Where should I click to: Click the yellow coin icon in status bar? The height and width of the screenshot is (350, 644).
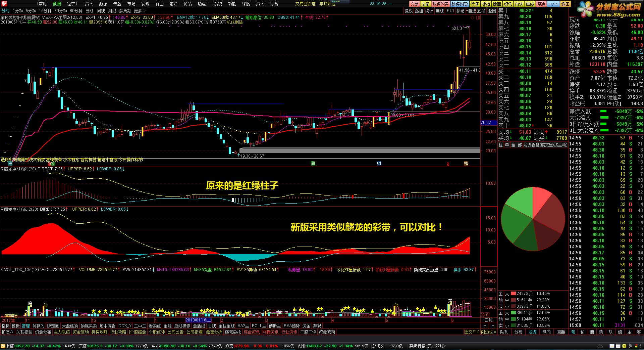tap(624, 346)
